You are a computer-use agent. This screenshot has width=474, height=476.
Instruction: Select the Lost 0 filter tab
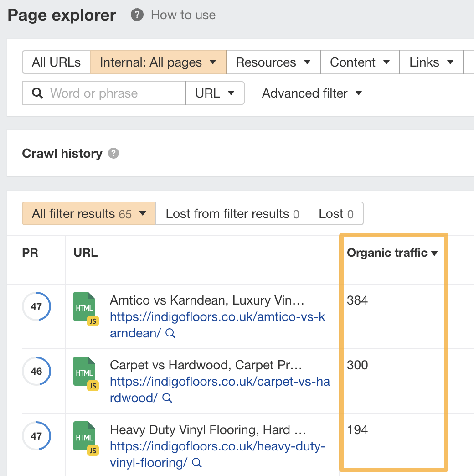(336, 213)
